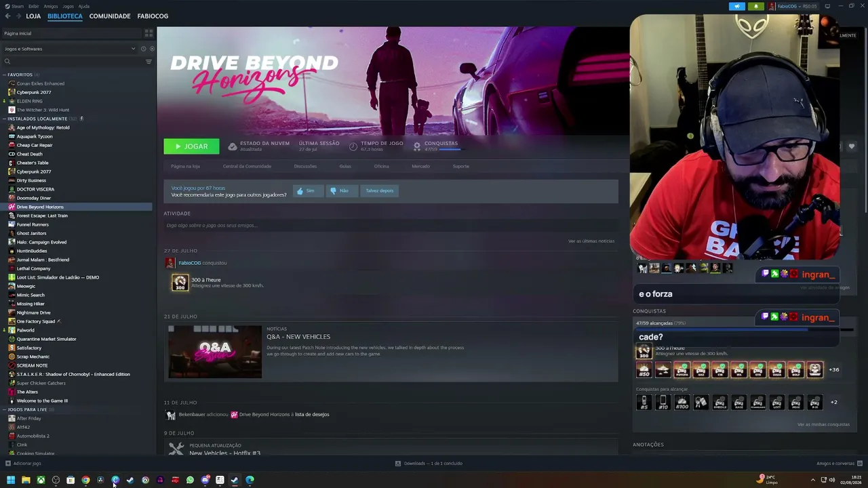
Task: Open the Mercado link
Action: click(x=420, y=166)
